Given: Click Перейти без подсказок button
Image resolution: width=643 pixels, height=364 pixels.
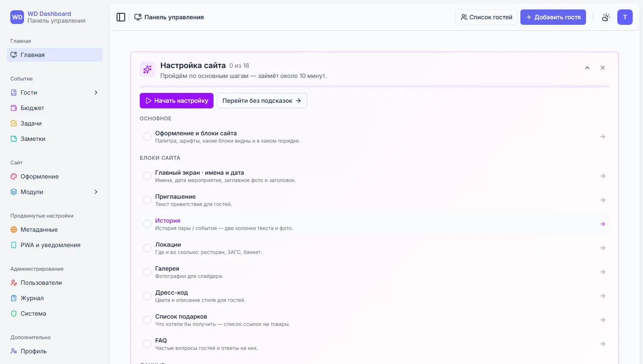Looking at the screenshot, I should (262, 101).
